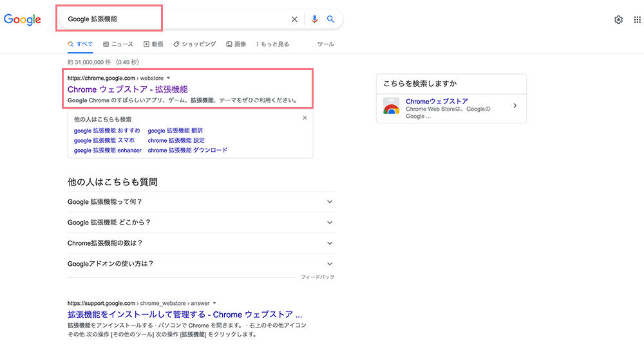Click the ツール button
Screen dimensions: 644x350
326,44
